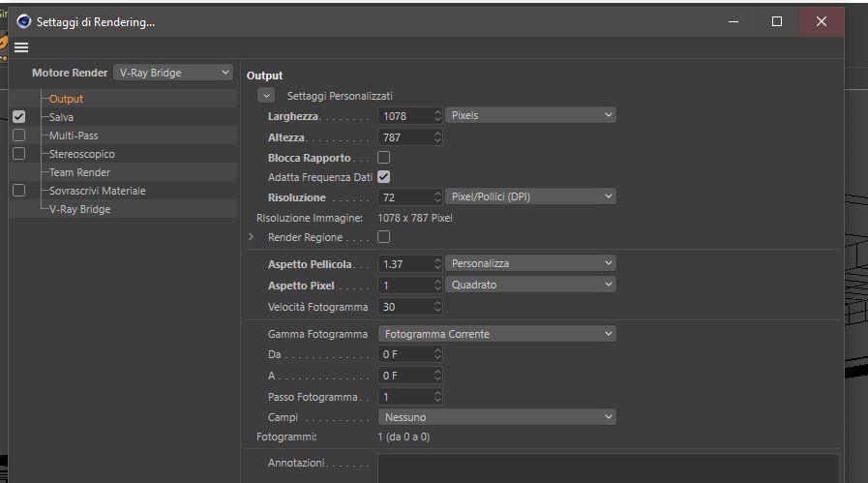This screenshot has height=483, width=868.
Task: Click the Larghezza value field
Action: (x=405, y=116)
